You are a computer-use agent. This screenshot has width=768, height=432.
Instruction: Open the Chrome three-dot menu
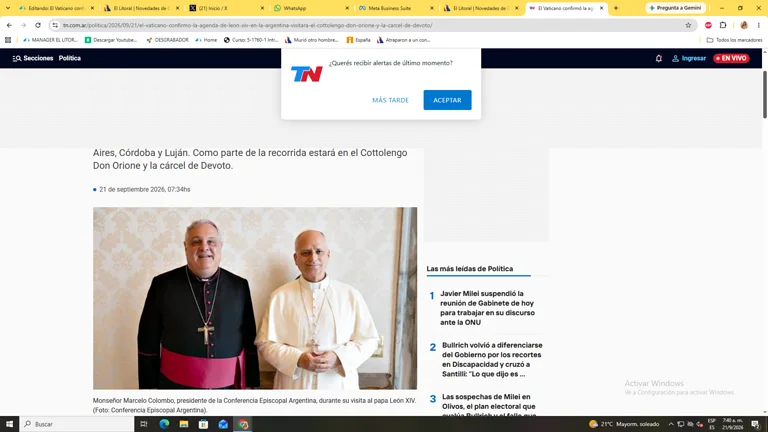[759, 25]
